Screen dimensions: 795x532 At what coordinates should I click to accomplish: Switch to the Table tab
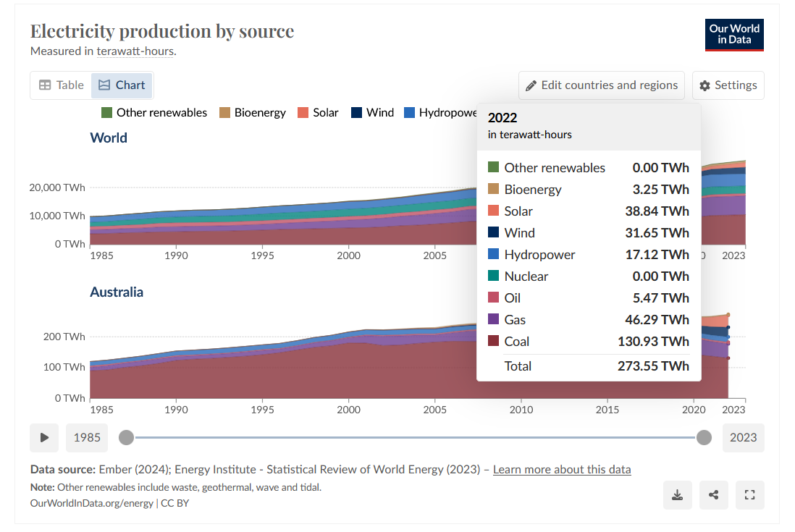[x=61, y=85]
